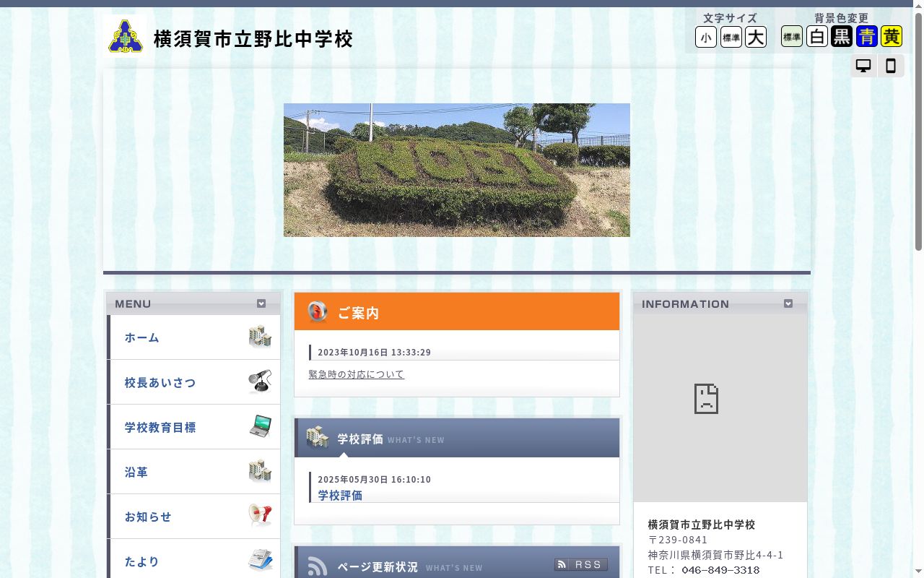Click the laptop icon beside 学校教育目標

260,426
